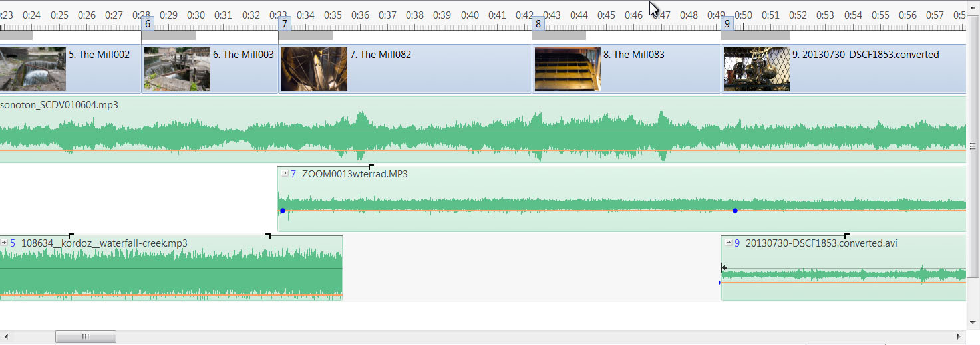The image size is (980, 345).
Task: Click the vertical scrollbar thumb
Action: [972, 146]
